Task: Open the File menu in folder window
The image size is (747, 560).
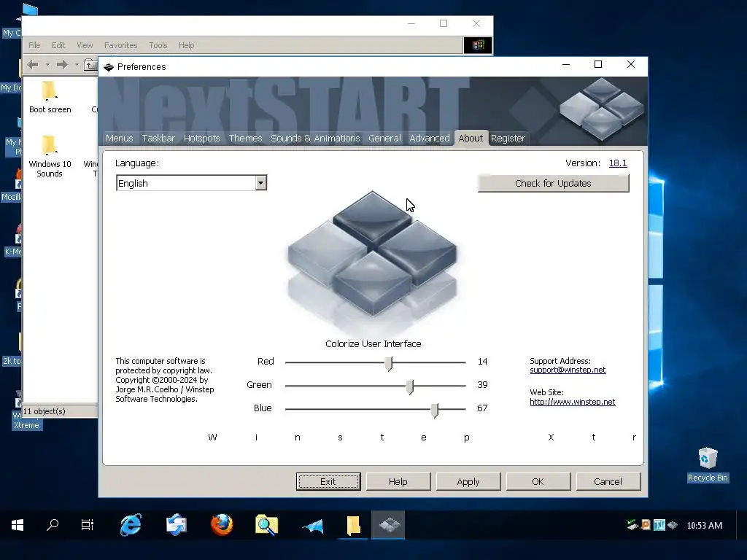Action: point(34,45)
